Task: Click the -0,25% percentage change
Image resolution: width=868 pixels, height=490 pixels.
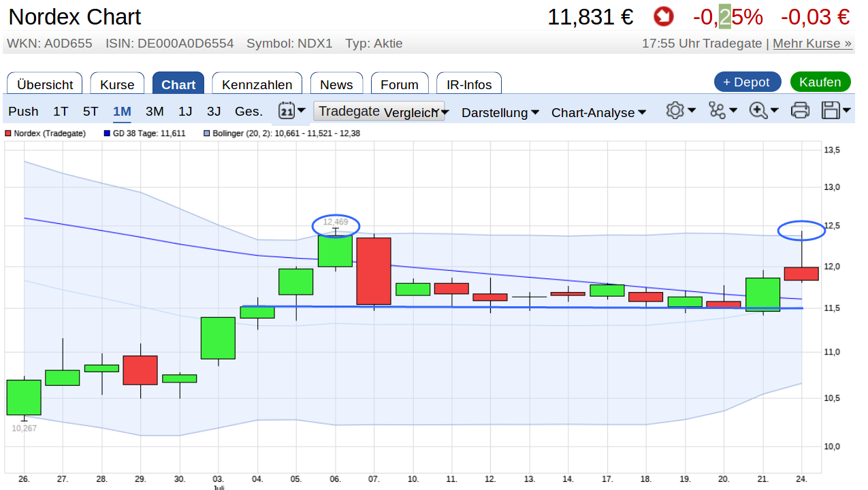Action: (728, 17)
